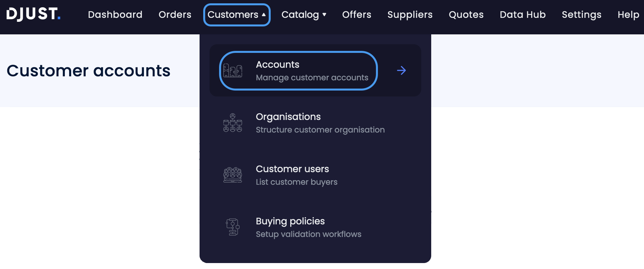Viewport: 644px width, 269px height.
Task: Click the Accounts buildings icon
Action: tap(233, 70)
